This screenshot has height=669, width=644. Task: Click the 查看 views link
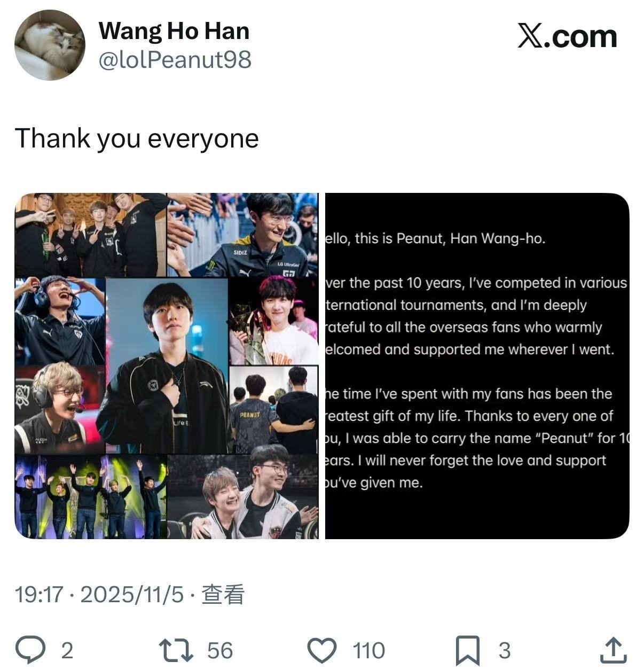click(x=223, y=594)
